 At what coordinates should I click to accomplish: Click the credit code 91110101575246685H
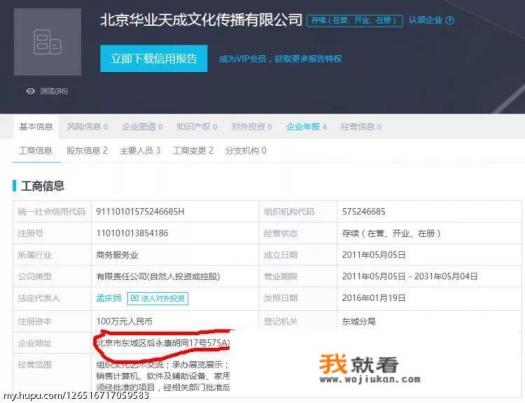pos(140,212)
